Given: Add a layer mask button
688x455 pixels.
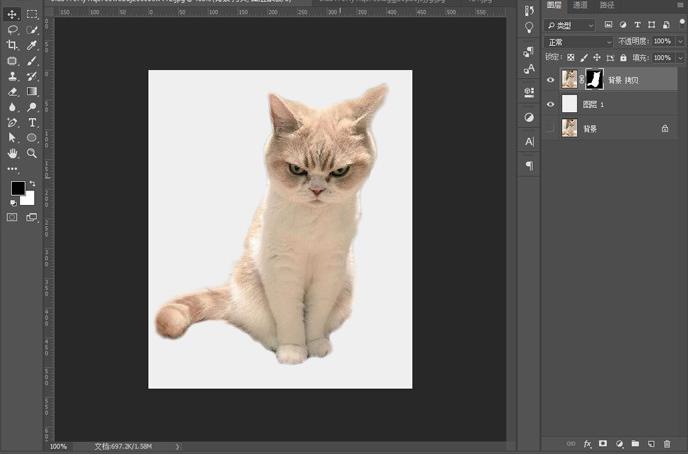Looking at the screenshot, I should tap(603, 444).
